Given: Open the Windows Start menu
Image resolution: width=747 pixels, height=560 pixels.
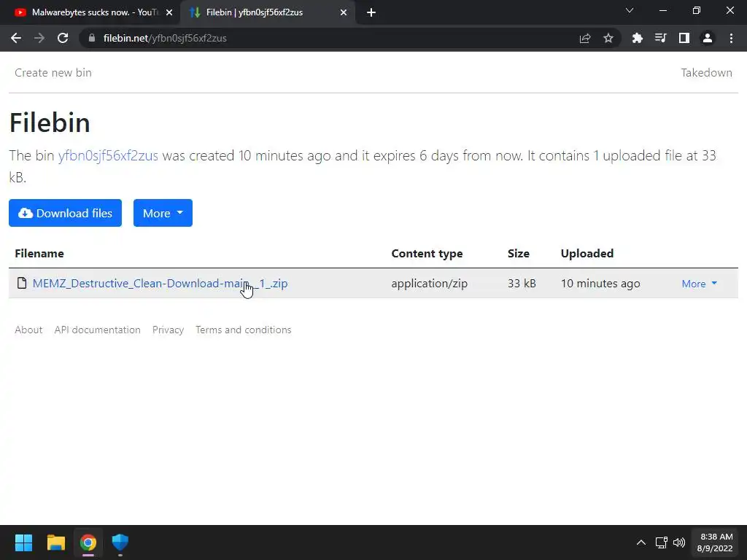Looking at the screenshot, I should (23, 542).
